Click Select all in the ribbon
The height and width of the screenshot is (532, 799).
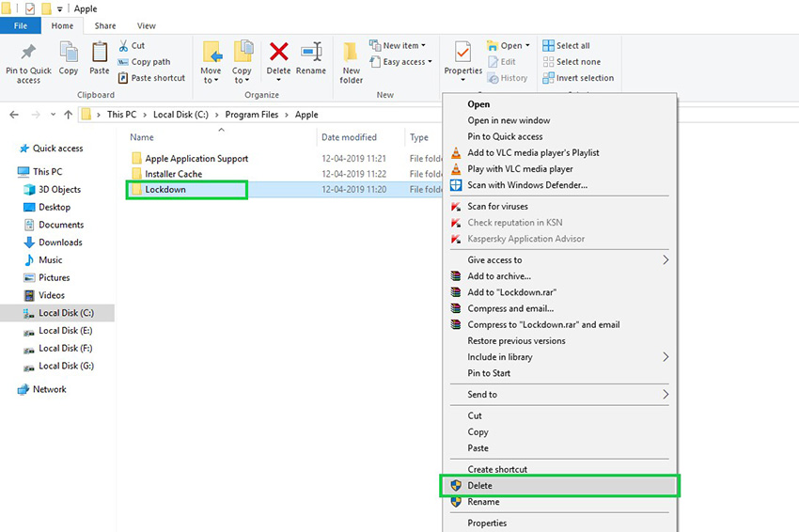pos(572,45)
